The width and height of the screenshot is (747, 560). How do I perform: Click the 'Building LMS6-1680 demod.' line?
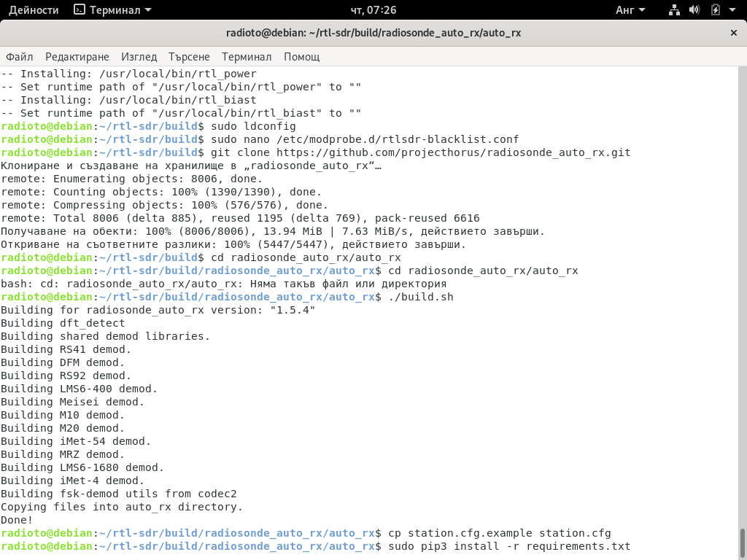tap(82, 467)
